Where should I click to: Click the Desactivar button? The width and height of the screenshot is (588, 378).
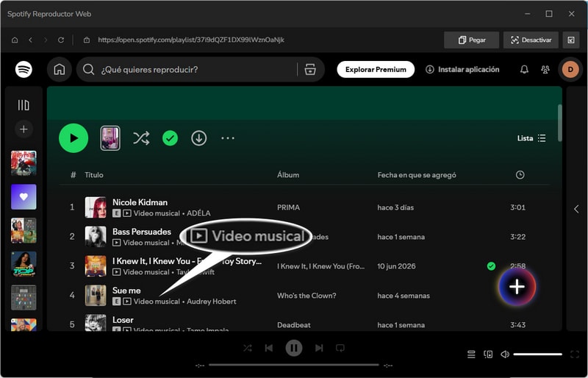[531, 40]
